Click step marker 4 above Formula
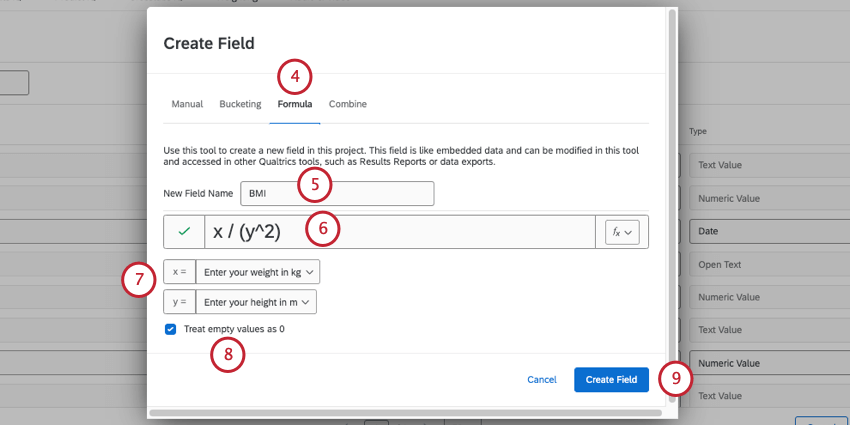Viewport: 850px width, 425px height. [295, 75]
